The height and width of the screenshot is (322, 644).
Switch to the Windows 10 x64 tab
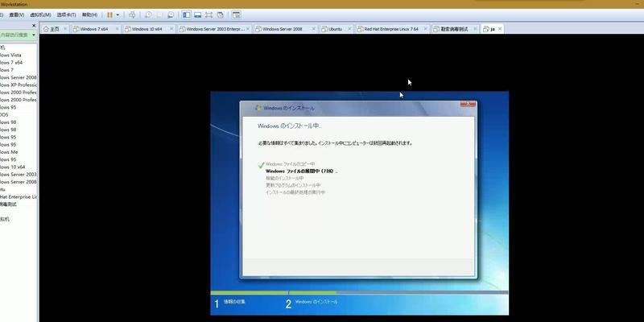click(147, 29)
